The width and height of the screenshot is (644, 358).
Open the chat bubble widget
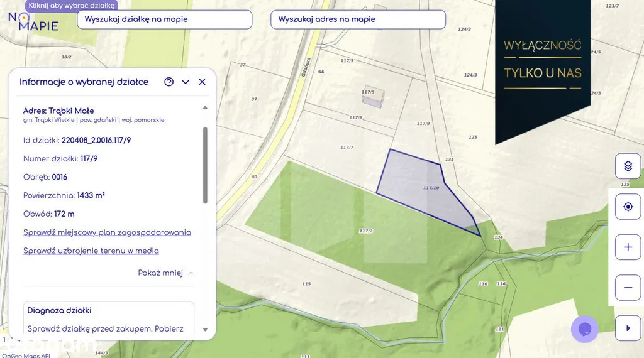tap(584, 329)
